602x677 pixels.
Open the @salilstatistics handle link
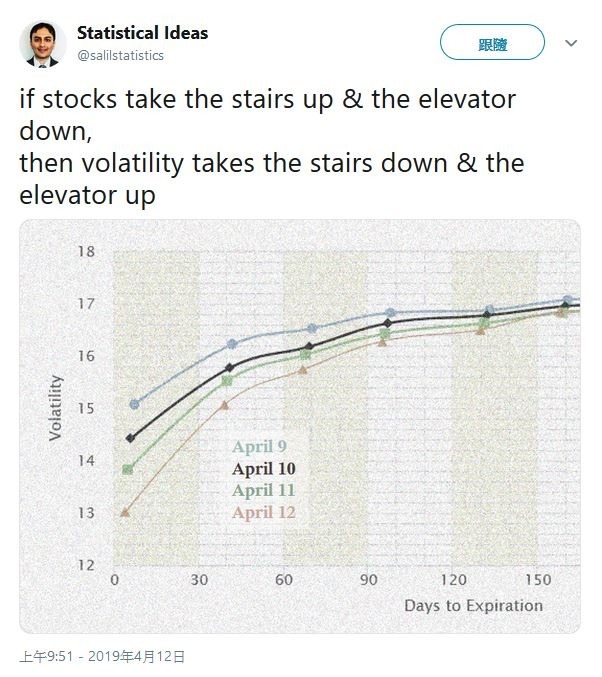pyautogui.click(x=120, y=56)
